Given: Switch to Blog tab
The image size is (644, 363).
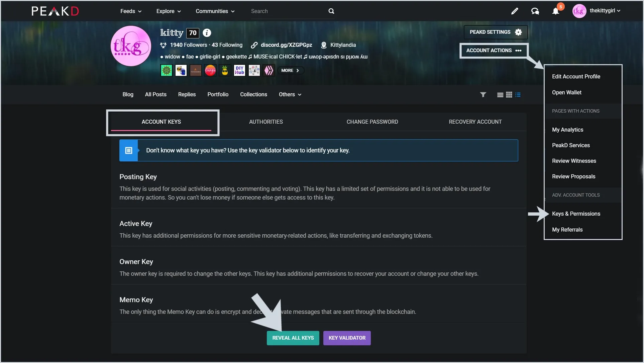Looking at the screenshot, I should coord(128,95).
